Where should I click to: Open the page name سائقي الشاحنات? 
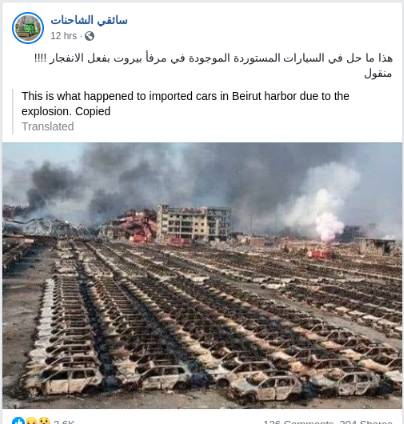[x=89, y=21]
